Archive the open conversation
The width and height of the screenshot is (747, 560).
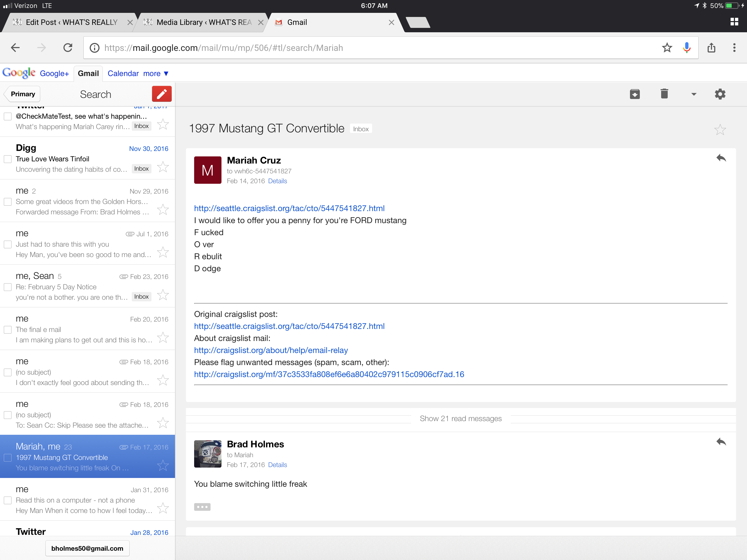pos(635,94)
